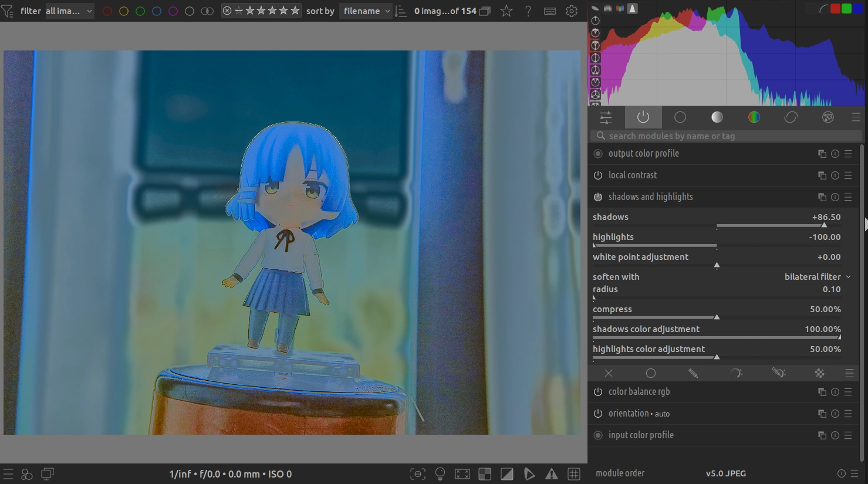Reset shadows and highlights module parameters
Image resolution: width=868 pixels, height=484 pixels.
pos(835,197)
